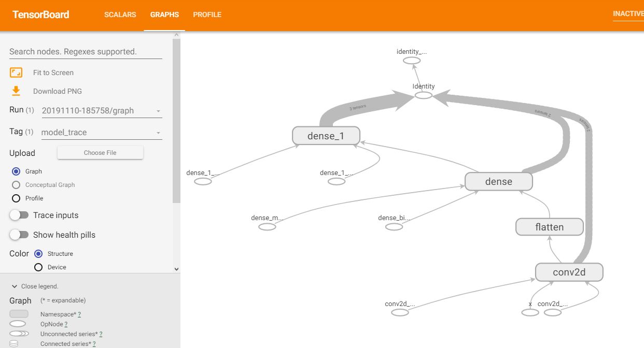Click the Unconnected series legend icon

(19, 334)
